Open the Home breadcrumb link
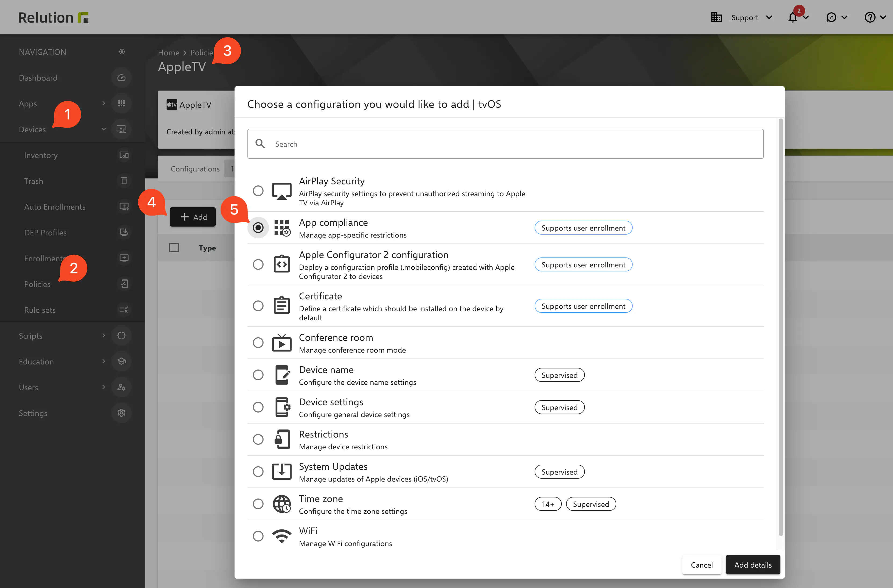This screenshot has height=588, width=893. click(x=168, y=52)
